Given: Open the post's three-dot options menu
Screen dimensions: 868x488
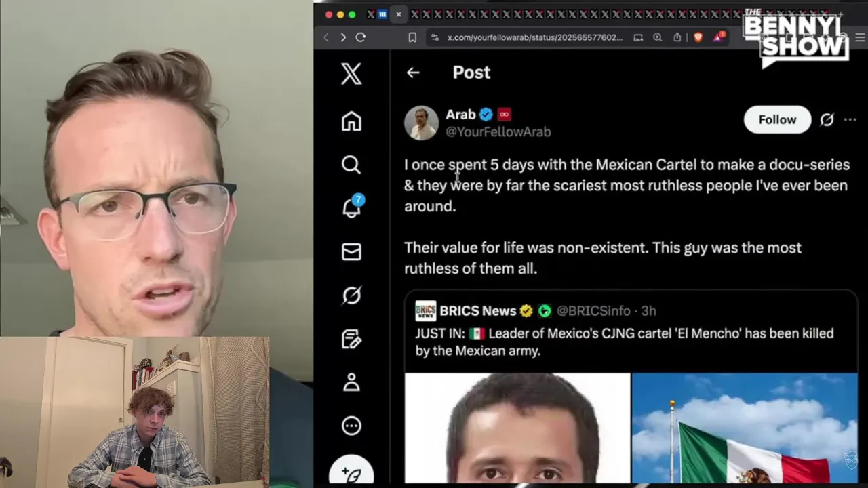Looking at the screenshot, I should pyautogui.click(x=850, y=120).
